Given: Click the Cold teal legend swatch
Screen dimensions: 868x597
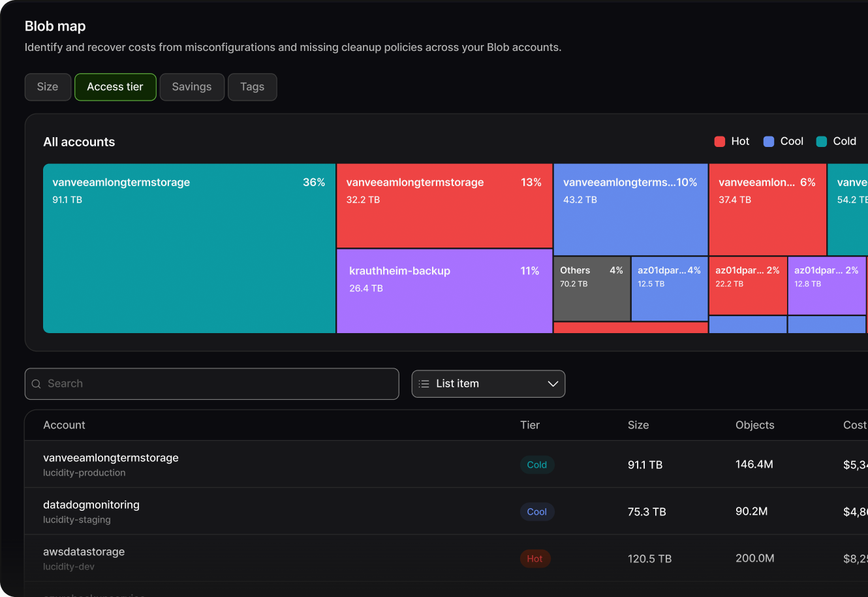Looking at the screenshot, I should tap(822, 142).
